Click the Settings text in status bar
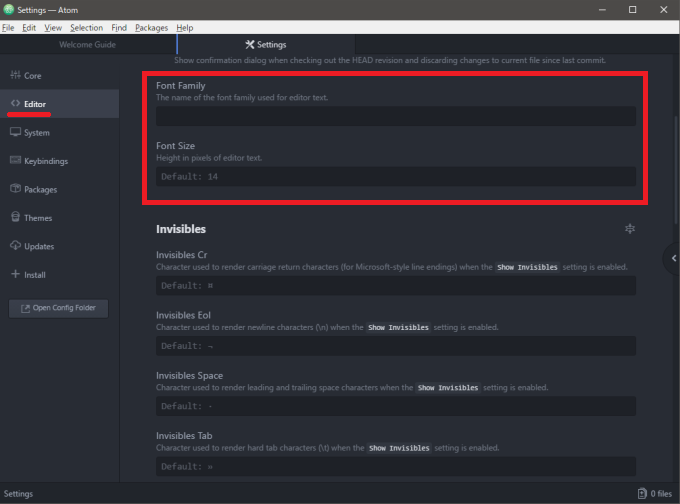This screenshot has width=680, height=504. tap(18, 494)
